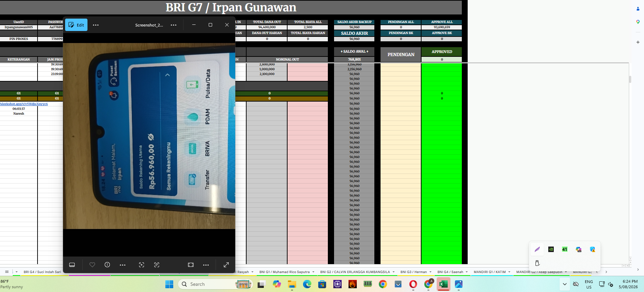Launch visual search on the photo

(x=142, y=265)
